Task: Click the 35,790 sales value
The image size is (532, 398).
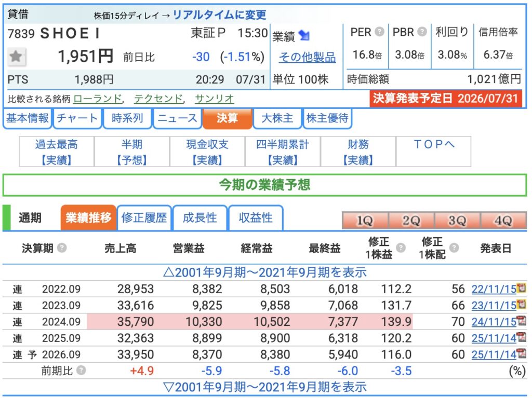Action: coord(136,321)
